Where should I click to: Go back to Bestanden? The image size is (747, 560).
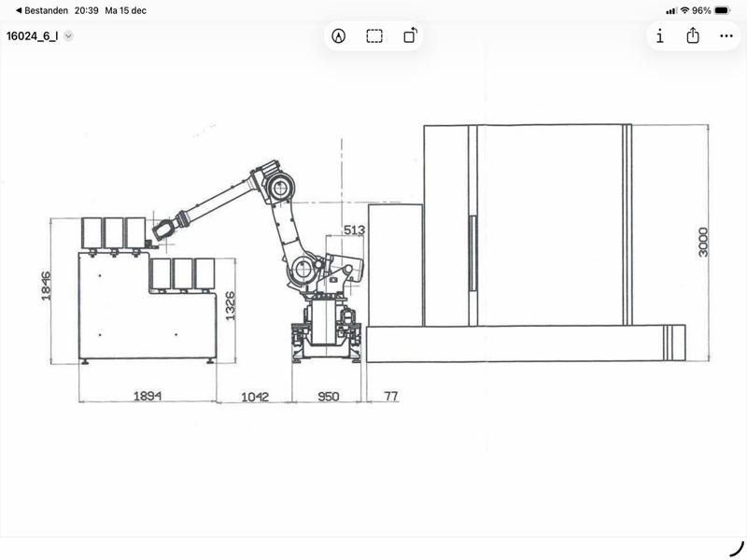[39, 10]
